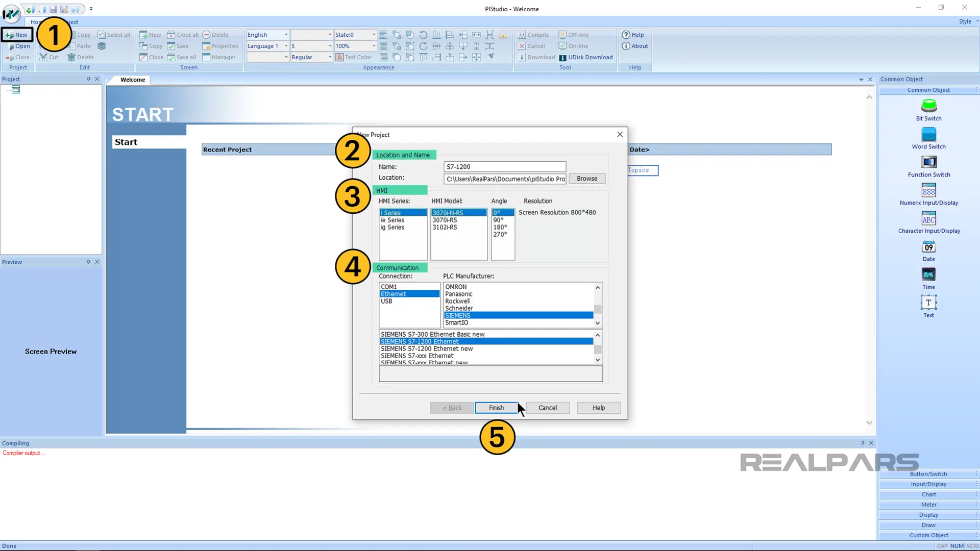Click Cancel in New Project dialog
980x551 pixels.
pyautogui.click(x=548, y=408)
